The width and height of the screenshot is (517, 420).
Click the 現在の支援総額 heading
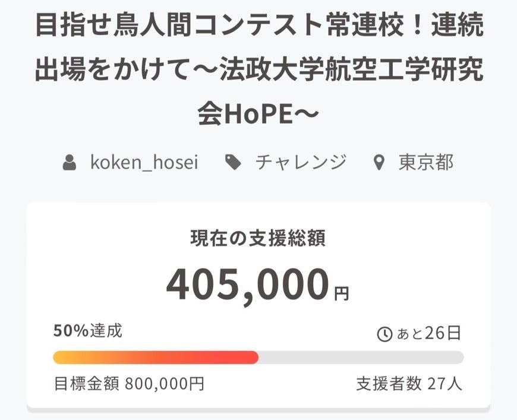[258, 238]
